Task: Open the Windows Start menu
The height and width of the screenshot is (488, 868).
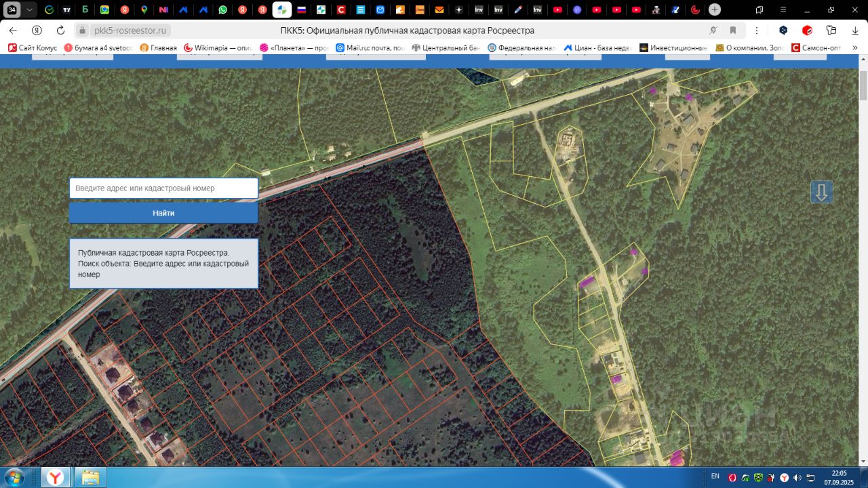Action: 14,477
